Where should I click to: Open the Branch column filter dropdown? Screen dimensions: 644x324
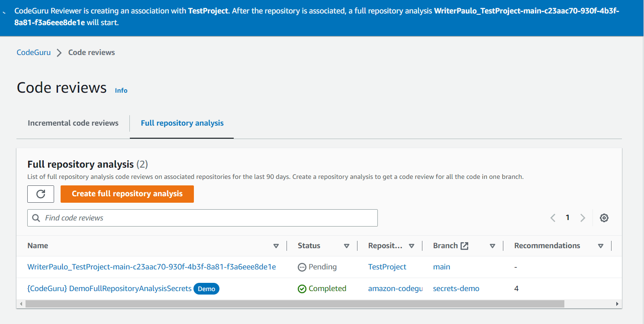(x=493, y=246)
